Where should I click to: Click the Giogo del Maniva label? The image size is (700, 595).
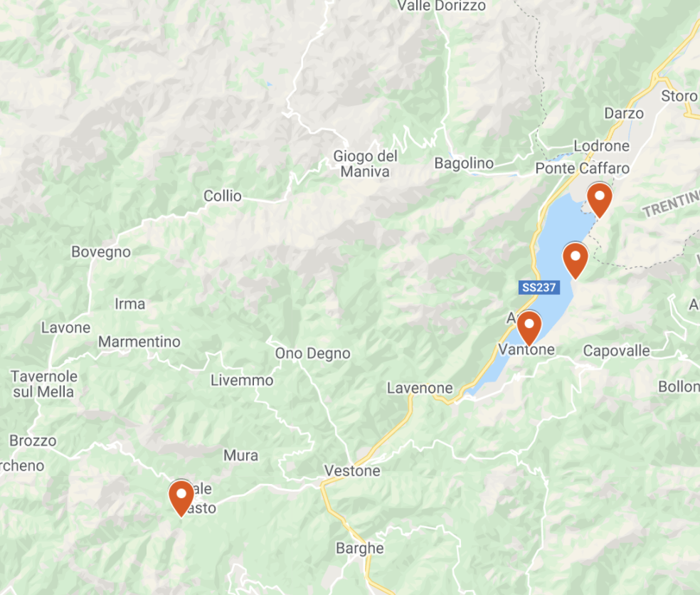[365, 164]
